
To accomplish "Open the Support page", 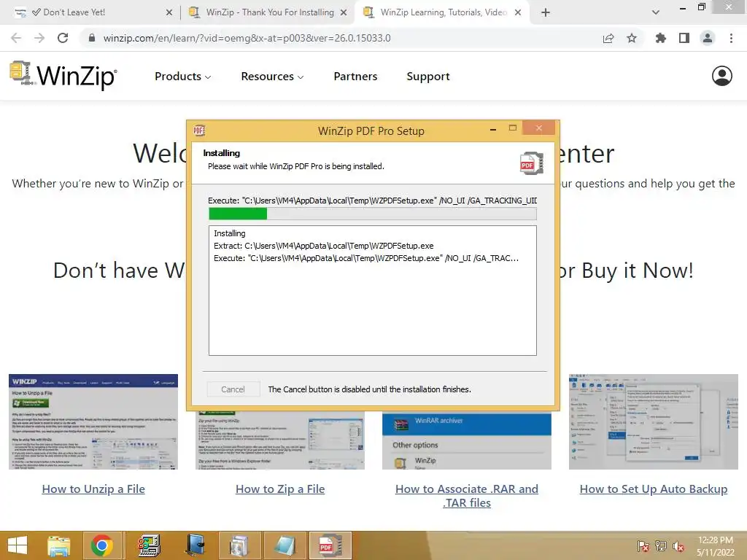I will (x=427, y=76).
